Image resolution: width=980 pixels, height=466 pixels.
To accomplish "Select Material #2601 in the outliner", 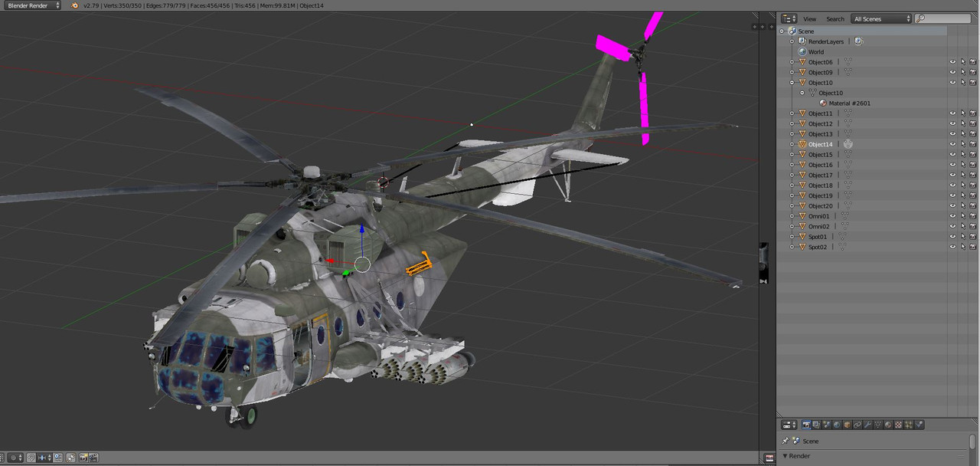I will (849, 103).
